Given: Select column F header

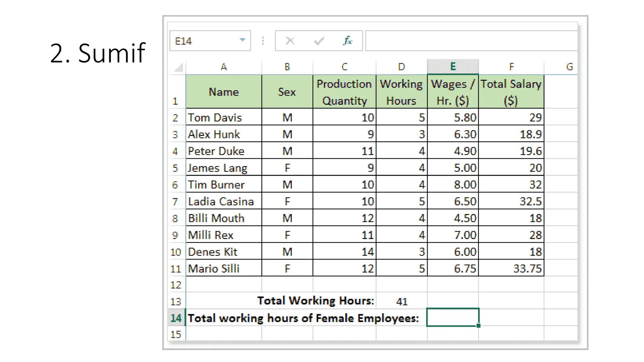Looking at the screenshot, I should [x=511, y=67].
